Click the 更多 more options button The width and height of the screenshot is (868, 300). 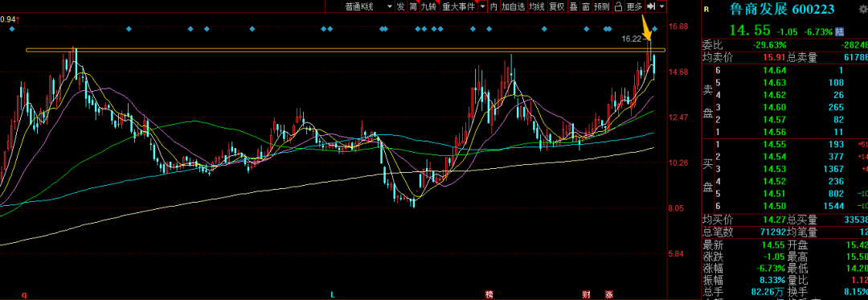634,6
